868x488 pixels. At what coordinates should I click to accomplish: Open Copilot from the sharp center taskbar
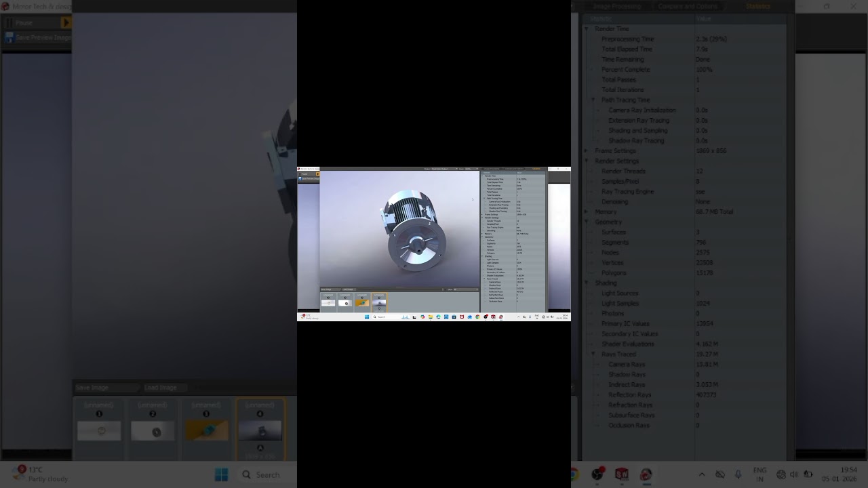(422, 317)
